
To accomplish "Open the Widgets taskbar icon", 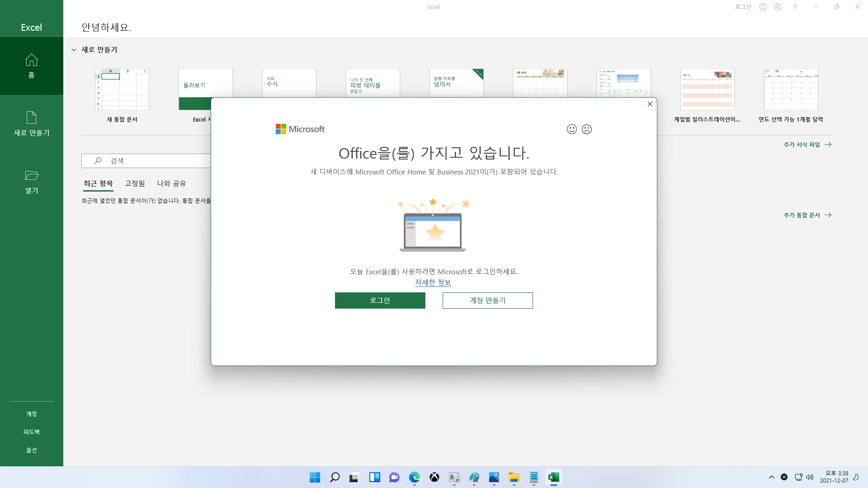I will point(374,477).
